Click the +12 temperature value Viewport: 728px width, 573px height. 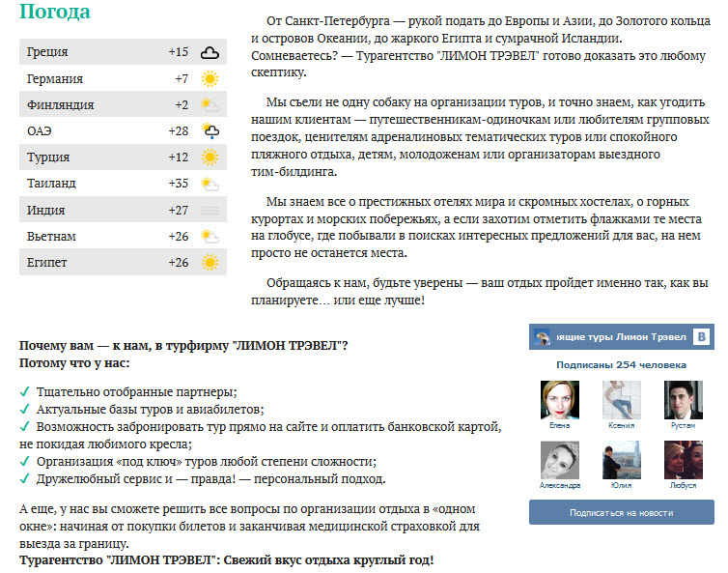click(x=179, y=158)
